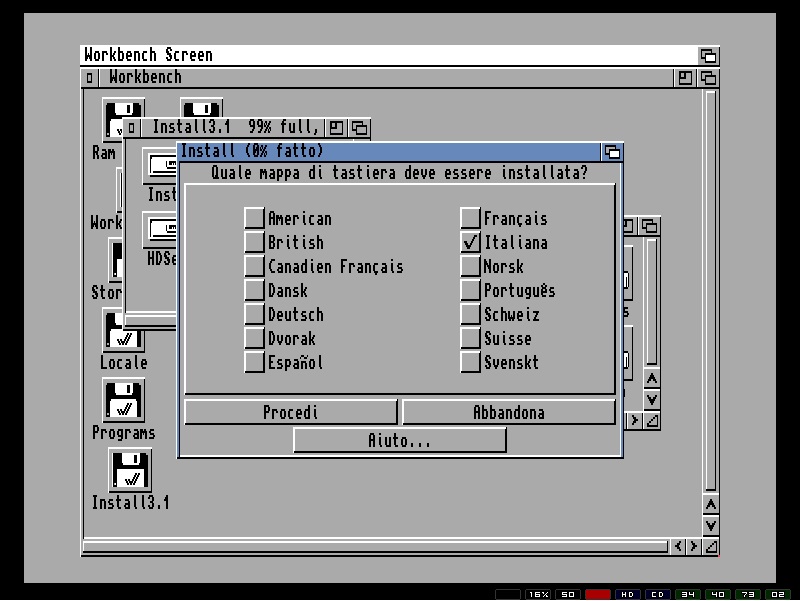Toggle the Dvorak keymap checkbox
802x601 pixels.
pos(254,338)
